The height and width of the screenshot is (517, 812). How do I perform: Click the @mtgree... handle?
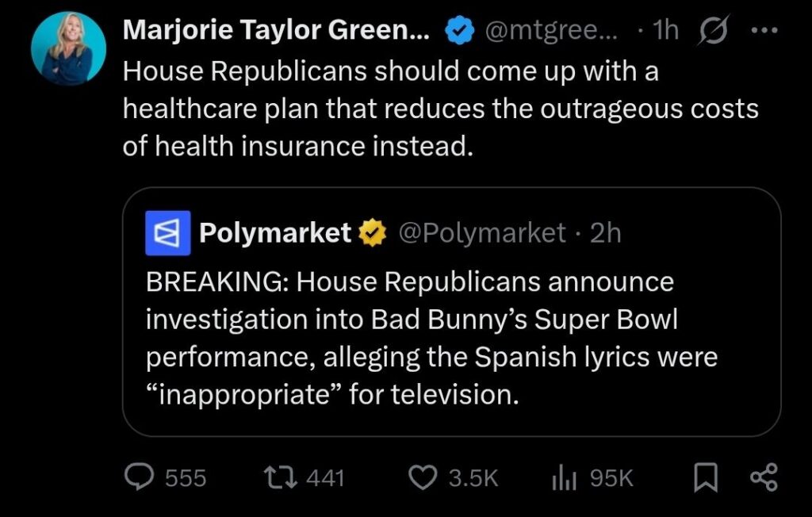(547, 30)
